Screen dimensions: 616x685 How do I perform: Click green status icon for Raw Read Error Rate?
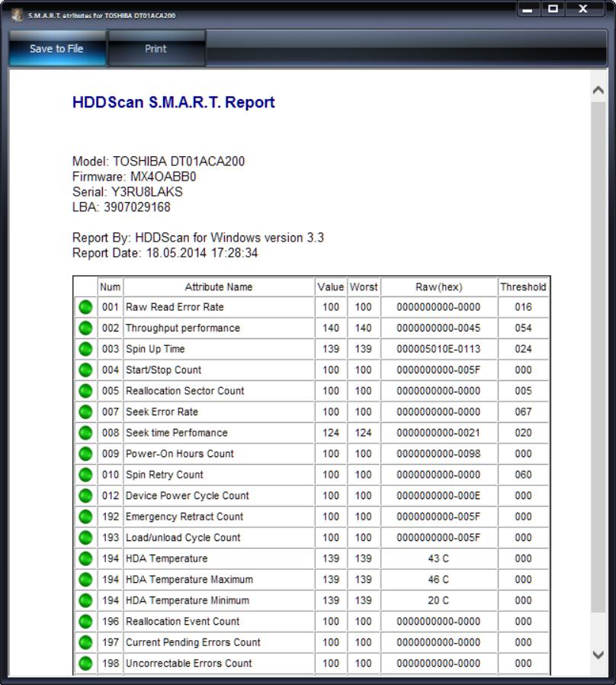pyautogui.click(x=85, y=307)
